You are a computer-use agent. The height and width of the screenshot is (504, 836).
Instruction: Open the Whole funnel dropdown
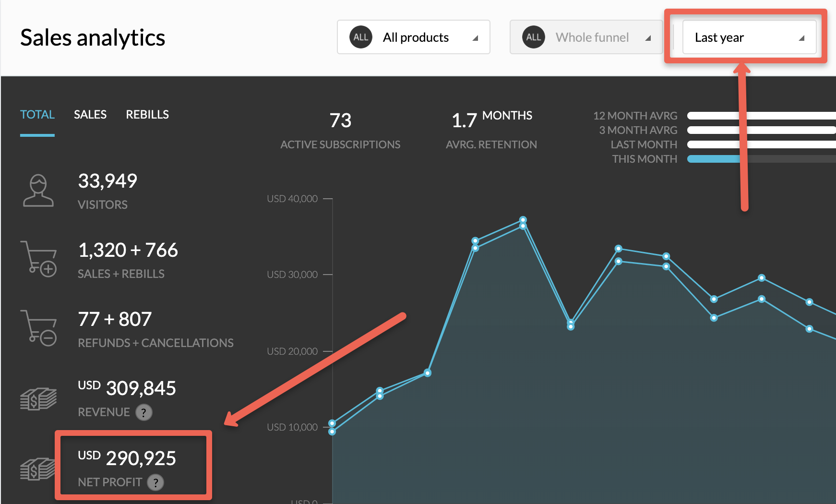click(x=586, y=37)
